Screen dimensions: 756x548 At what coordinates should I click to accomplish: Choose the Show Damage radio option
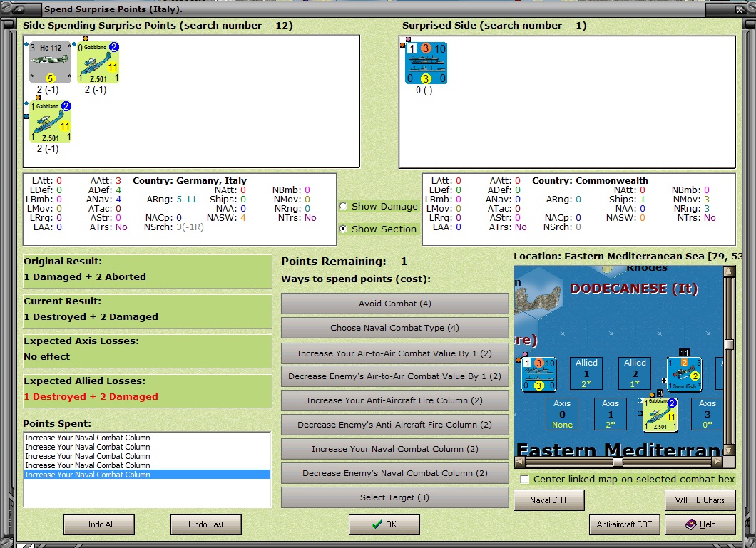click(343, 206)
